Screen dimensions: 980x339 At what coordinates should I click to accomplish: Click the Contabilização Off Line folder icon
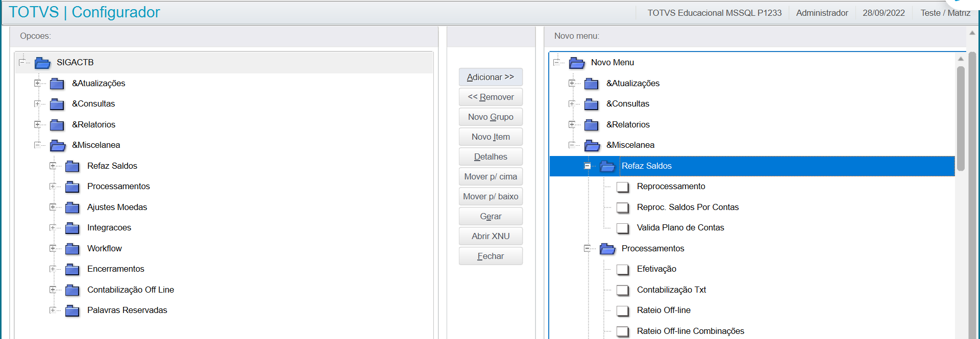[72, 290]
